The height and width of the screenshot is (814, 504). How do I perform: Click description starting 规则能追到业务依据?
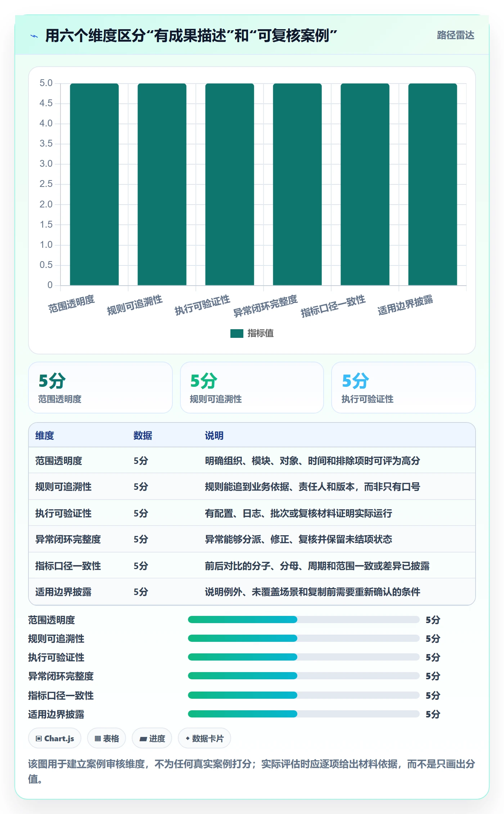point(312,487)
